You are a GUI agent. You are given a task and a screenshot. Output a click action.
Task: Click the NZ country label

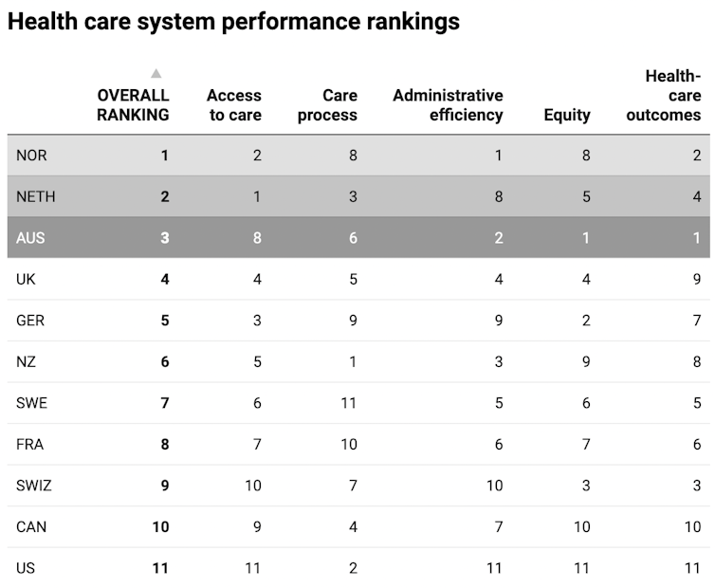[26, 362]
